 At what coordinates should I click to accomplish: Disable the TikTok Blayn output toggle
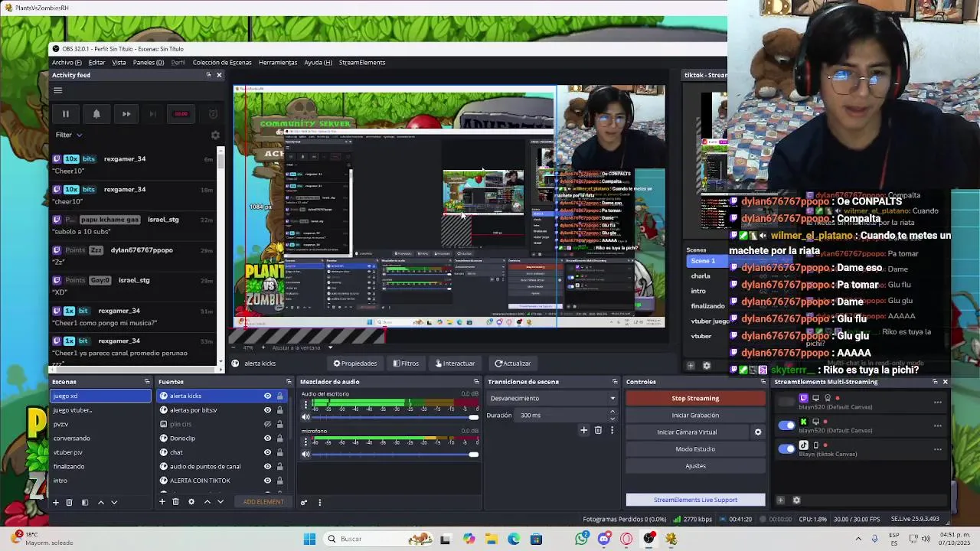pyautogui.click(x=786, y=449)
